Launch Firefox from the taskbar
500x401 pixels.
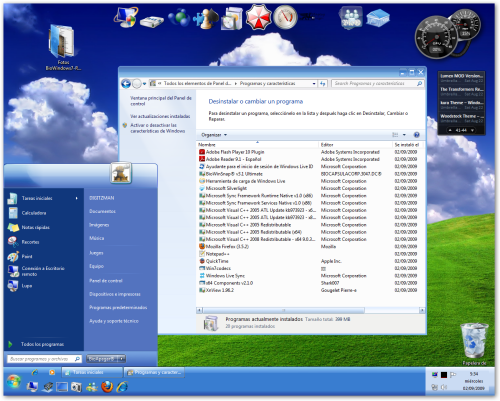click(107, 387)
